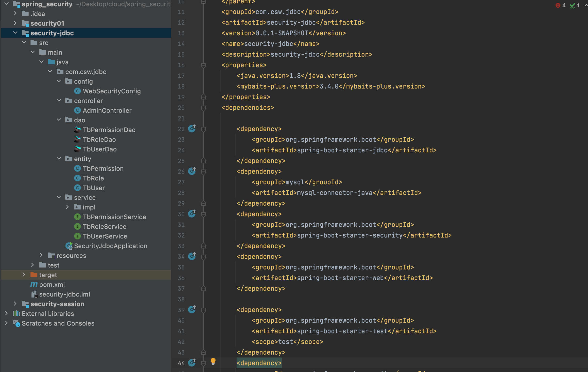Click the gutter dependency icon on line 22
The image size is (588, 372).
192,128
